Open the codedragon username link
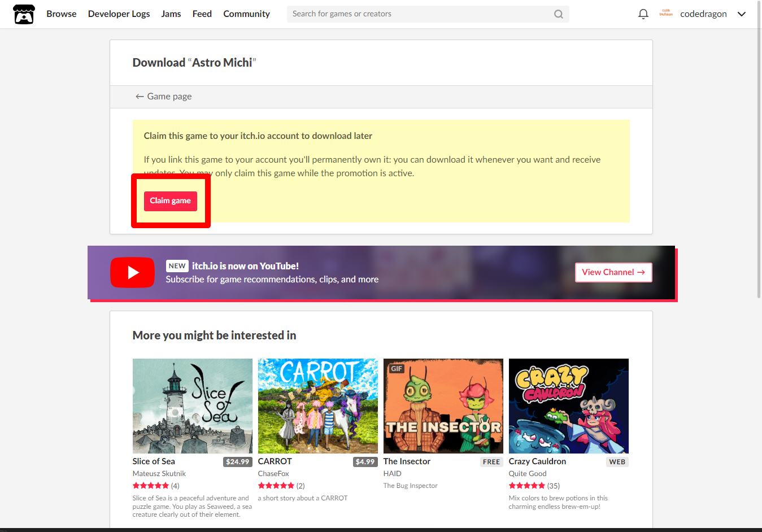The width and height of the screenshot is (762, 532). (703, 14)
